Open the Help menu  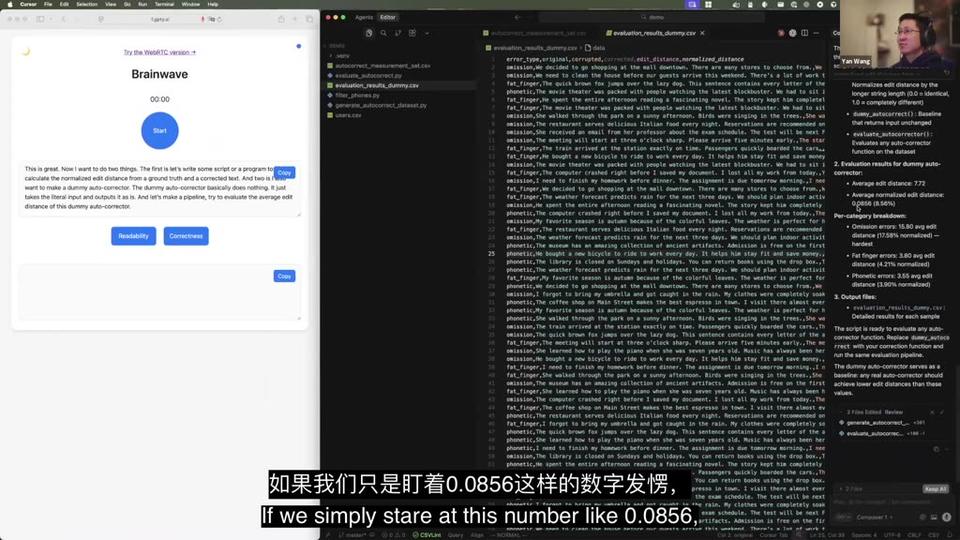point(212,4)
